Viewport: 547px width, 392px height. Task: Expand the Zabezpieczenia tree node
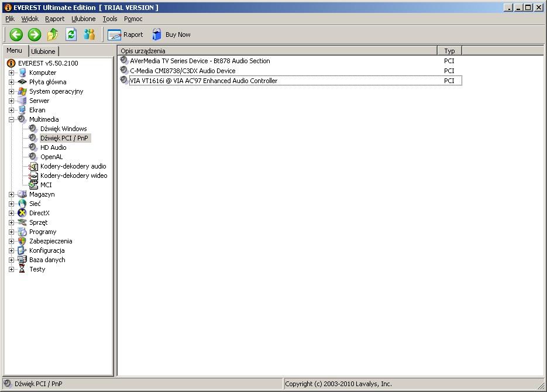11,241
